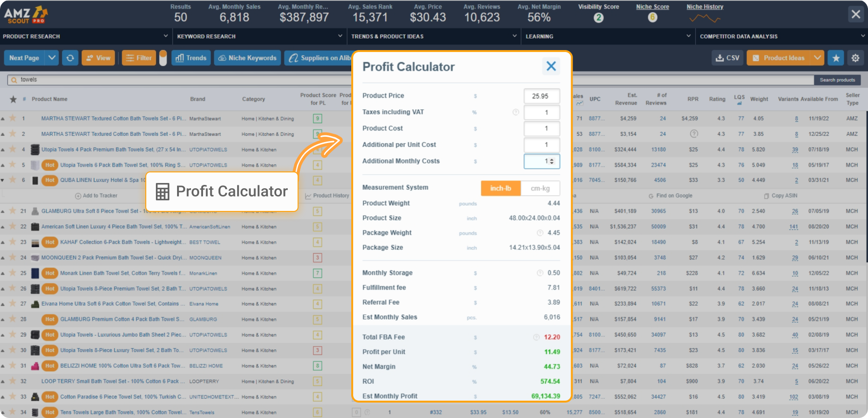Click the Search products button

point(837,80)
